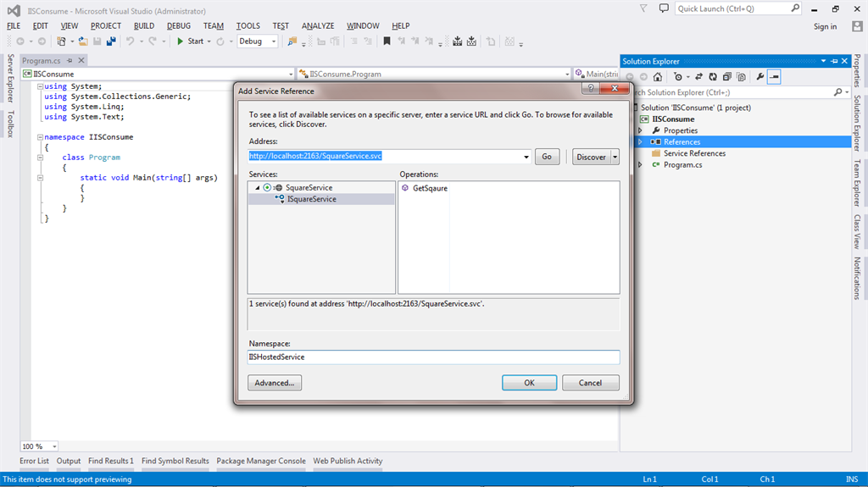Click the Solution Explorer search magnifier icon

pos(838,92)
